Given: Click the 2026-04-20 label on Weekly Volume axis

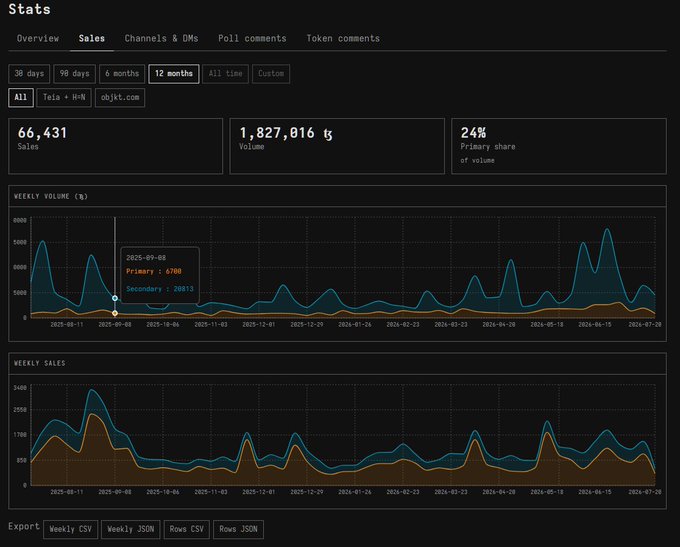Looking at the screenshot, I should point(499,325).
